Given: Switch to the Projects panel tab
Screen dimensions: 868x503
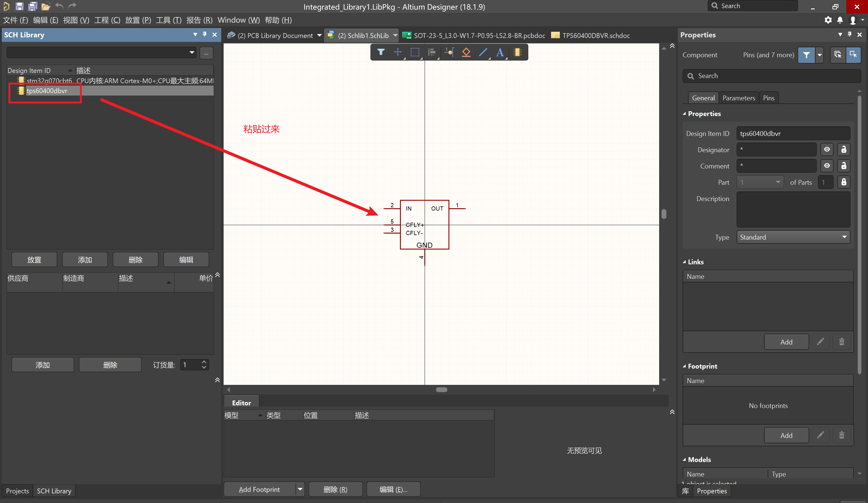Looking at the screenshot, I should click(x=17, y=491).
